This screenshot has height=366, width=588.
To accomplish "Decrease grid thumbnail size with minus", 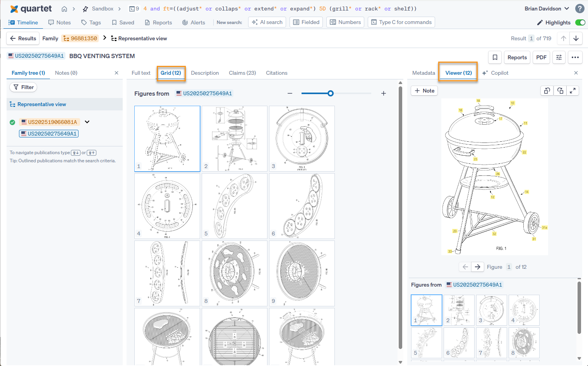I will pos(290,93).
